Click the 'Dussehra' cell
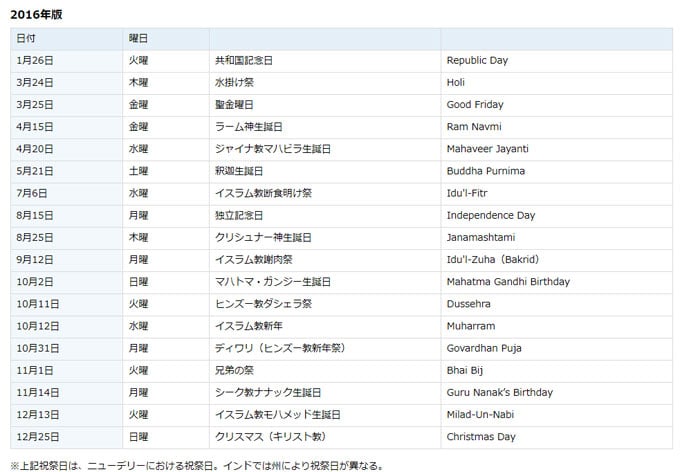 [557, 304]
